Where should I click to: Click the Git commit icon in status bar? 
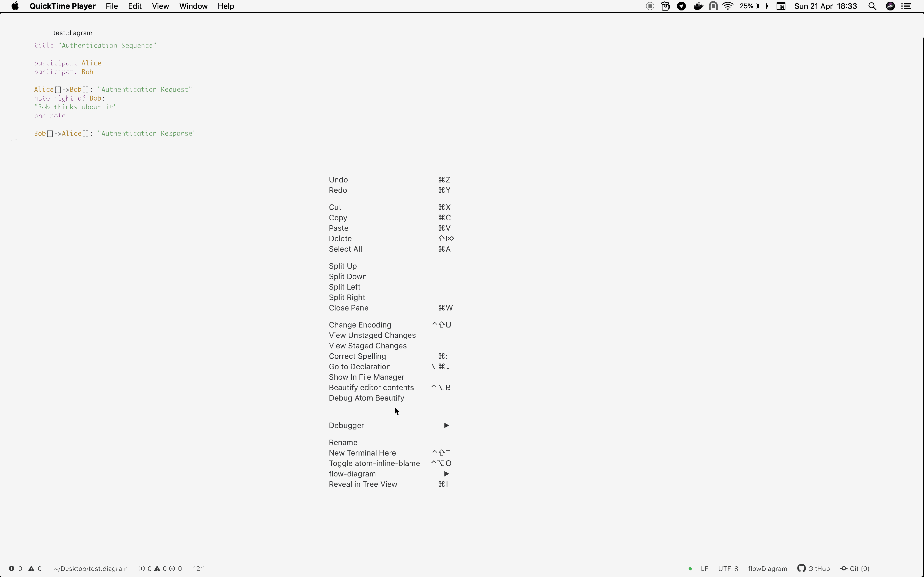click(843, 568)
